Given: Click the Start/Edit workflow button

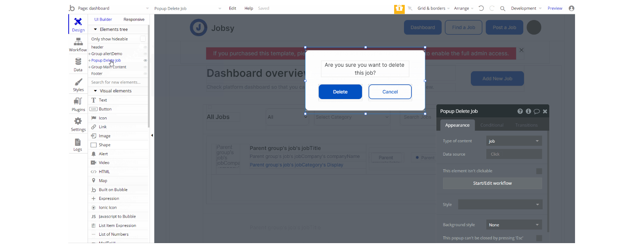Looking at the screenshot, I should [492, 183].
